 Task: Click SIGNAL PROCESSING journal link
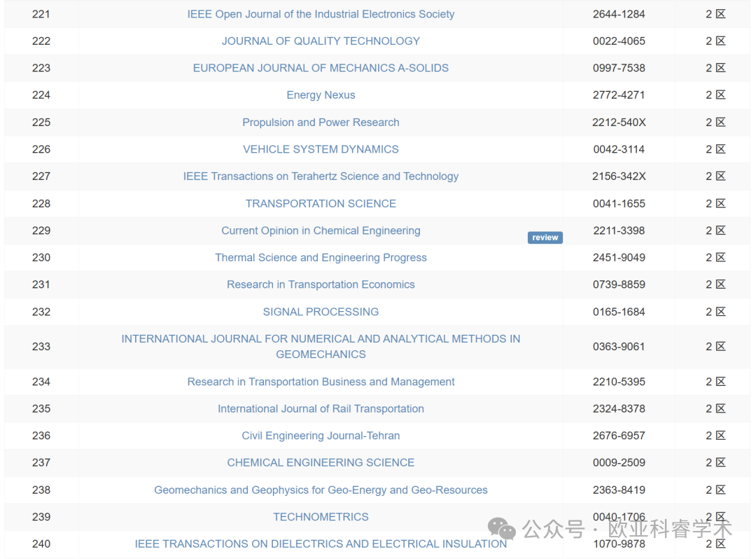tap(321, 312)
